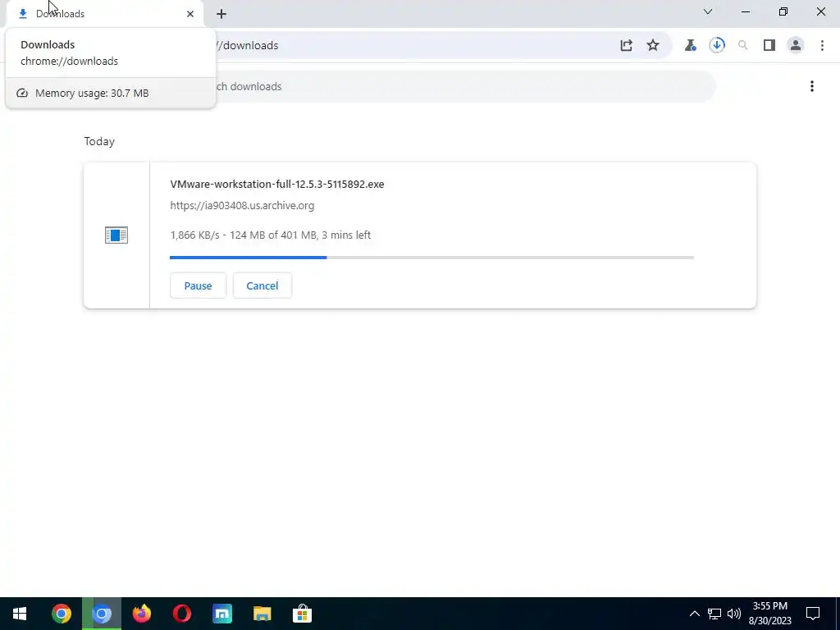This screenshot has width=840, height=630.
Task: Click the Memory usage 30.7 MB text
Action: click(x=92, y=94)
